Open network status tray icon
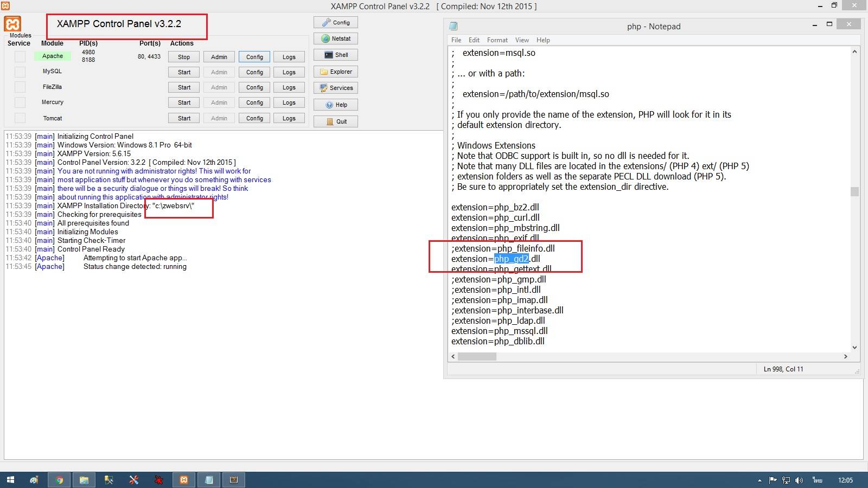 [x=786, y=480]
